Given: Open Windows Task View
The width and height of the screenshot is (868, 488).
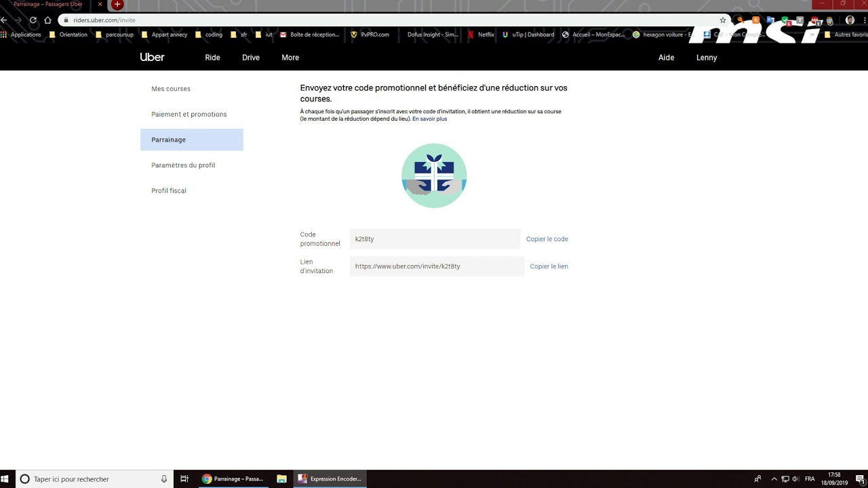Looking at the screenshot, I should pyautogui.click(x=184, y=479).
